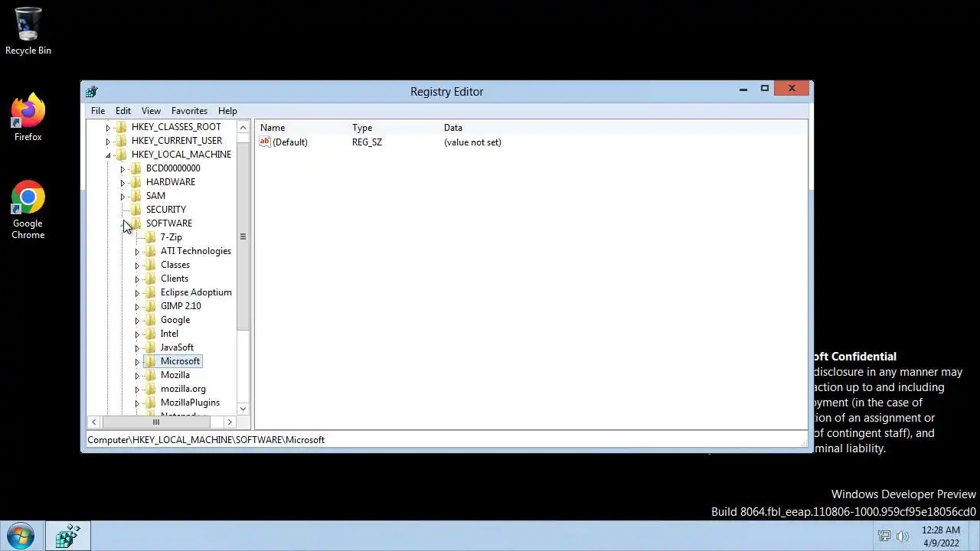Open the Help menu
The image size is (980, 551).
[227, 111]
